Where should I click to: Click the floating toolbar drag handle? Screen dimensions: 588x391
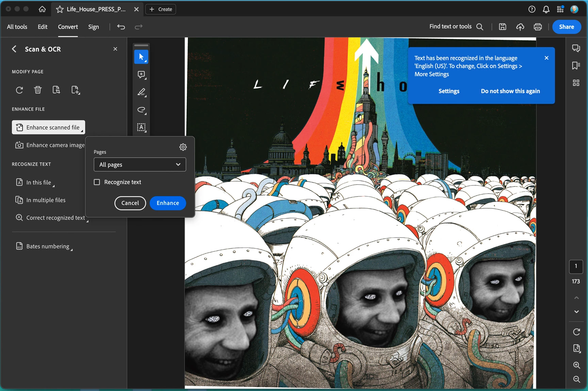[x=141, y=45]
